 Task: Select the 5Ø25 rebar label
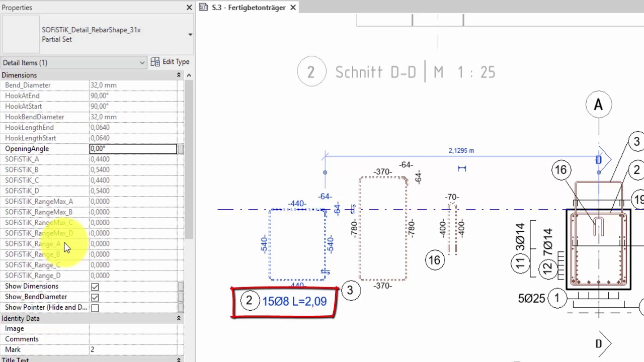(532, 299)
